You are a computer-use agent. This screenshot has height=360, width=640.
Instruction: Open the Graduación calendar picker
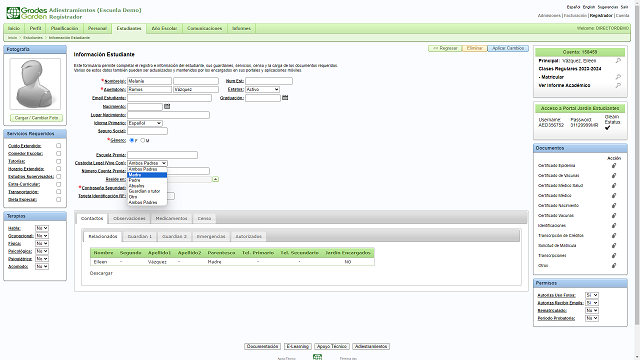tap(285, 98)
